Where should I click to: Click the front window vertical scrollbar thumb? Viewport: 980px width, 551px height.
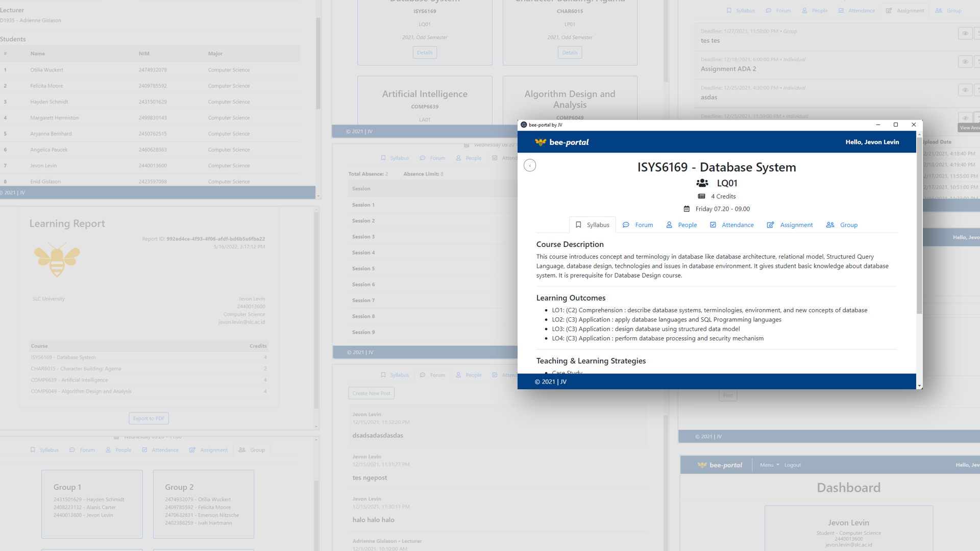919,224
